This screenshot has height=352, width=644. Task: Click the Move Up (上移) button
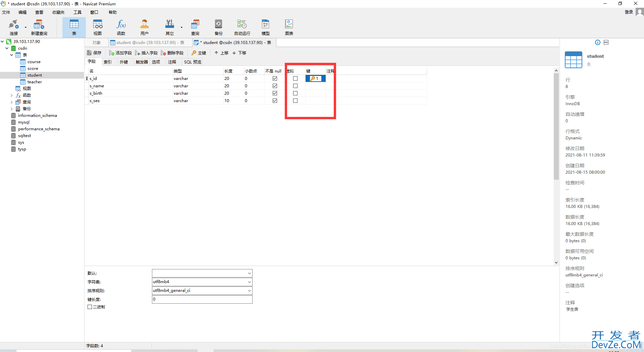[x=221, y=53]
